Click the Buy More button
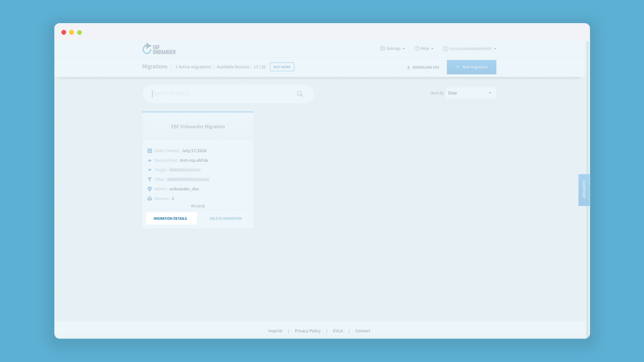 (282, 67)
